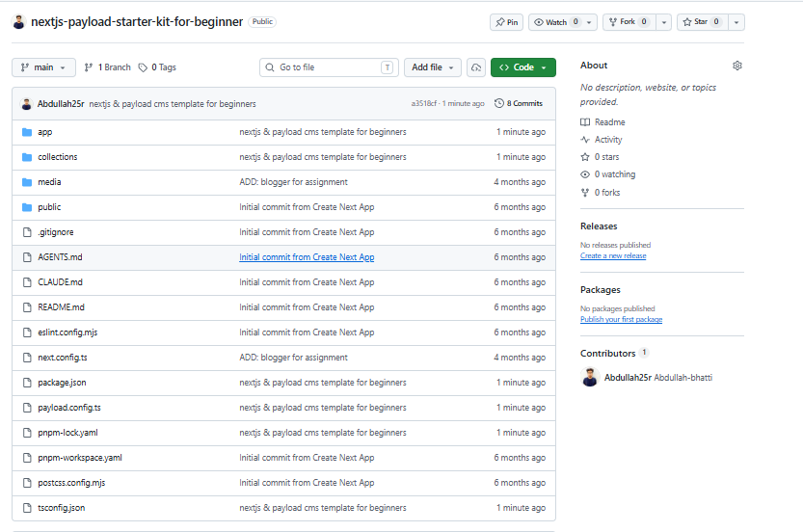Open the collections folder
Image resolution: width=803 pixels, height=532 pixels.
pos(58,157)
